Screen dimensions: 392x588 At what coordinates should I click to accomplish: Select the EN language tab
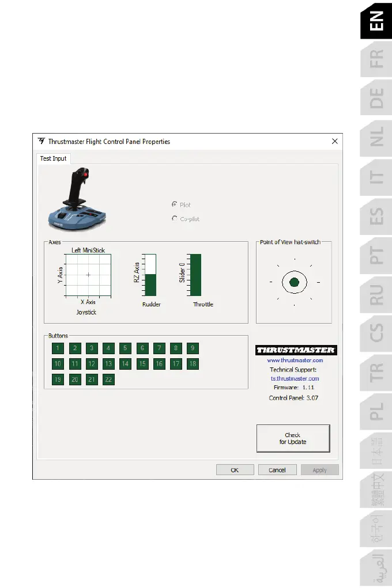pos(376,21)
